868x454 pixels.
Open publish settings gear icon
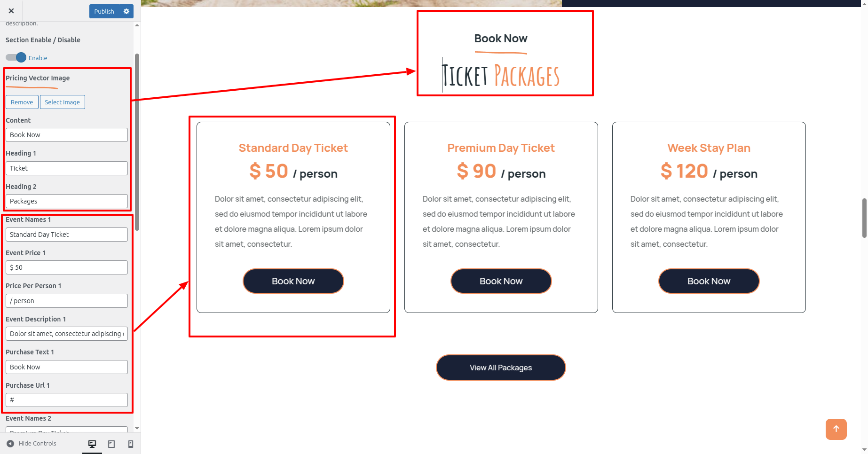coord(126,11)
